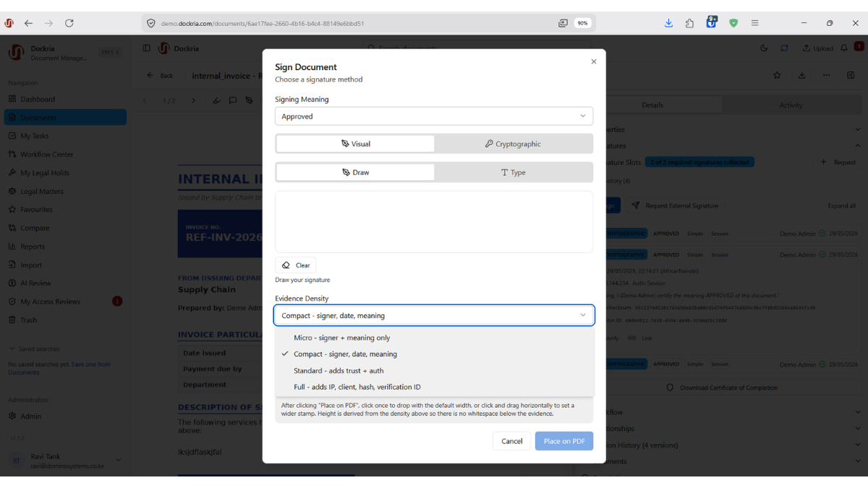The width and height of the screenshot is (868, 488).
Task: Click Request signature slot button
Action: tap(838, 162)
